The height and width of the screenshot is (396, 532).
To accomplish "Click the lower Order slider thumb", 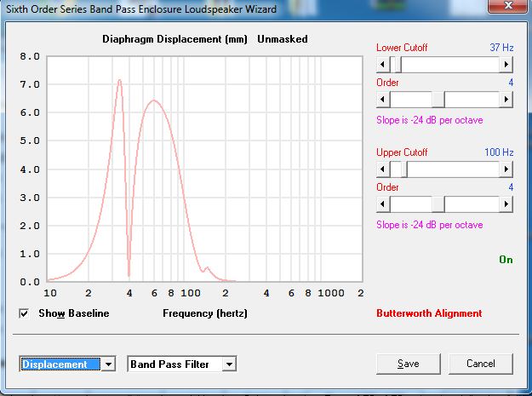I will click(438, 100).
